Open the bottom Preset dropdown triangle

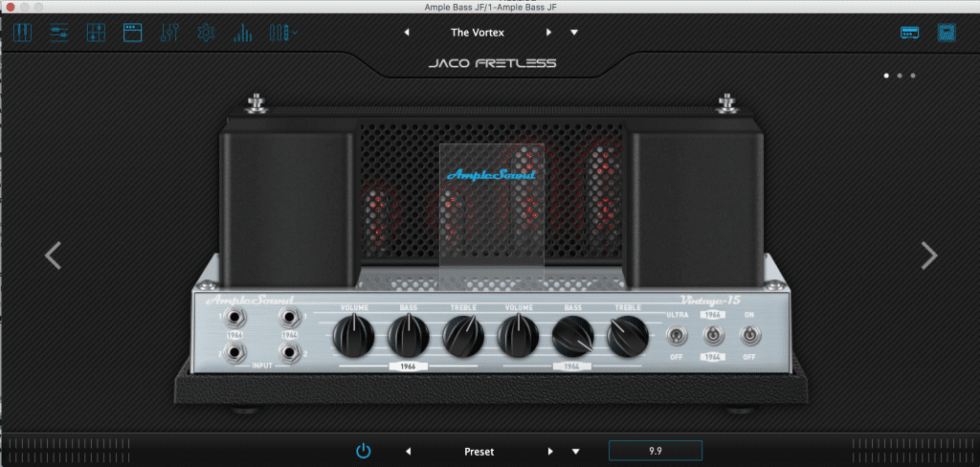pos(575,452)
